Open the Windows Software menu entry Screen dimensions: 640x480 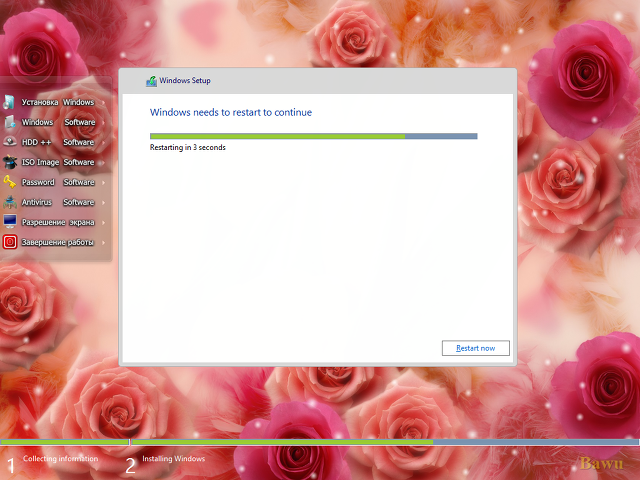point(56,122)
